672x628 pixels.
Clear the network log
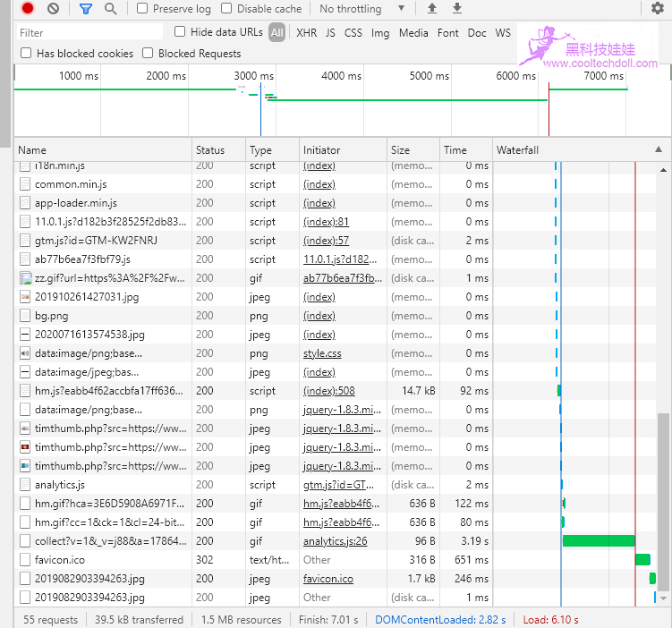click(53, 9)
